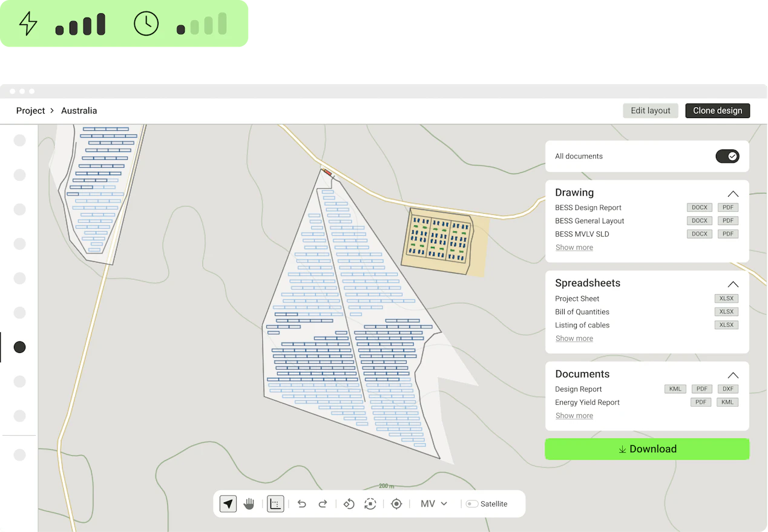This screenshot has width=768, height=532.
Task: Click the Design Report label under Documents
Action: 579,389
